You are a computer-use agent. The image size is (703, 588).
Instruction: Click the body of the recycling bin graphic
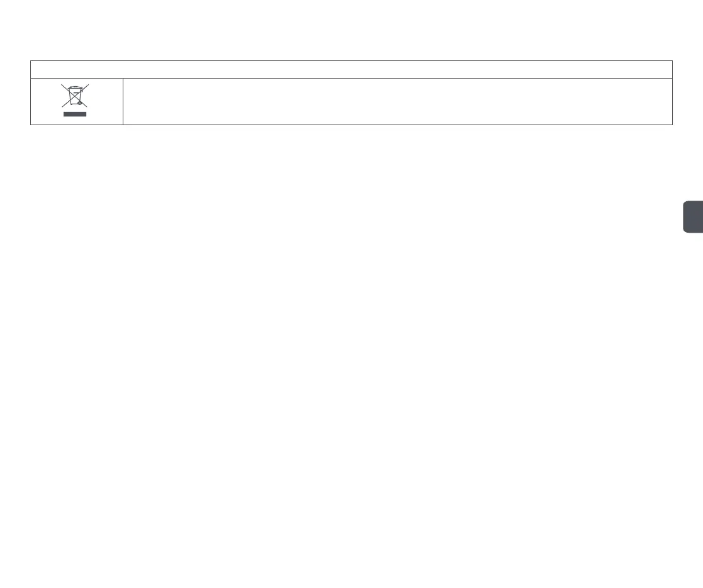pyautogui.click(x=74, y=97)
